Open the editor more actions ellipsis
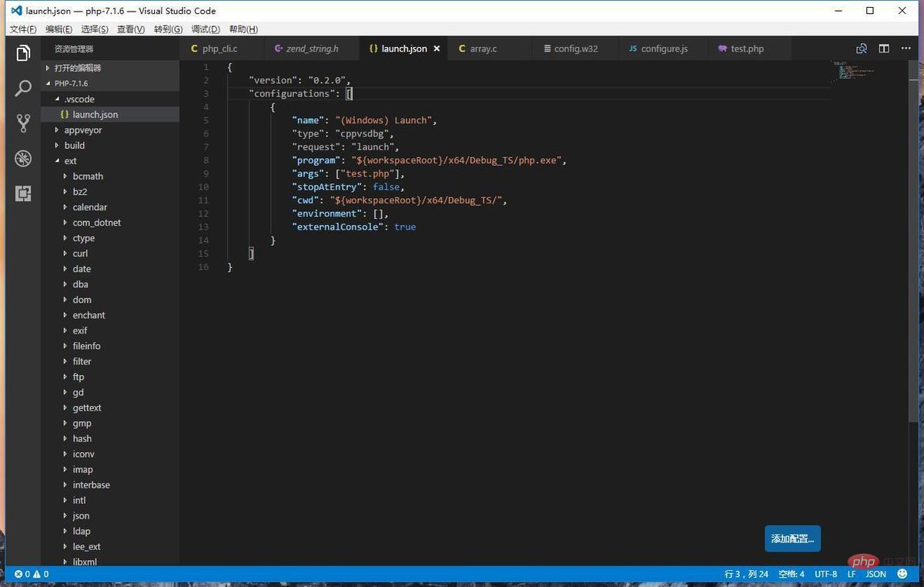 pyautogui.click(x=906, y=49)
